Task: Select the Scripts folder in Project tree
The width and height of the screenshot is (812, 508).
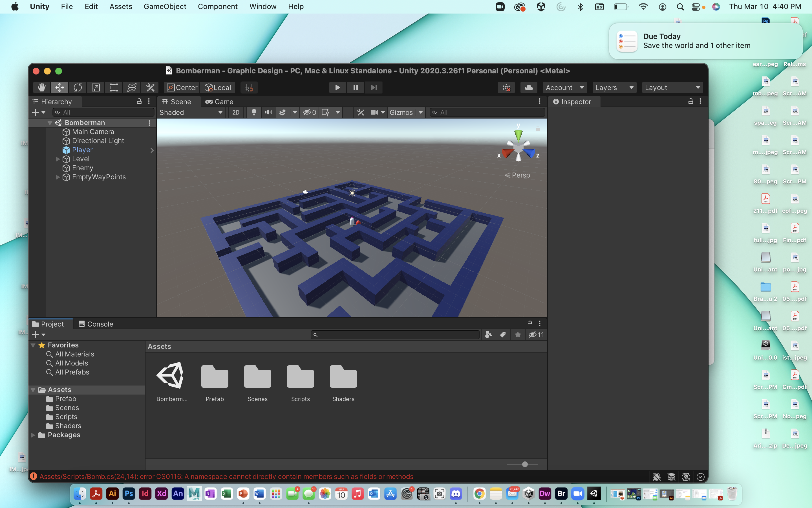Action: [66, 417]
